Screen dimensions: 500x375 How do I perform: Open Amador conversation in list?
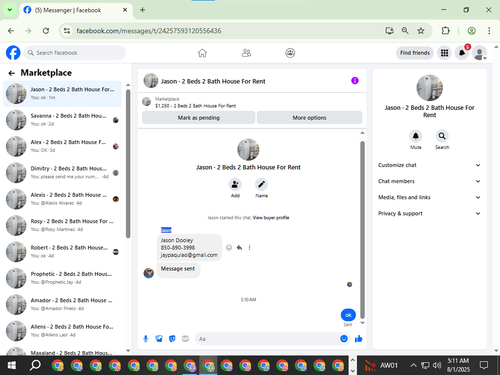coord(62,304)
